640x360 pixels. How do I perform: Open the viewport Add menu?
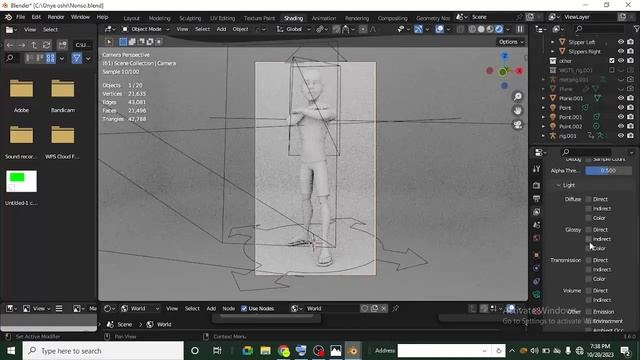pyautogui.click(x=221, y=29)
